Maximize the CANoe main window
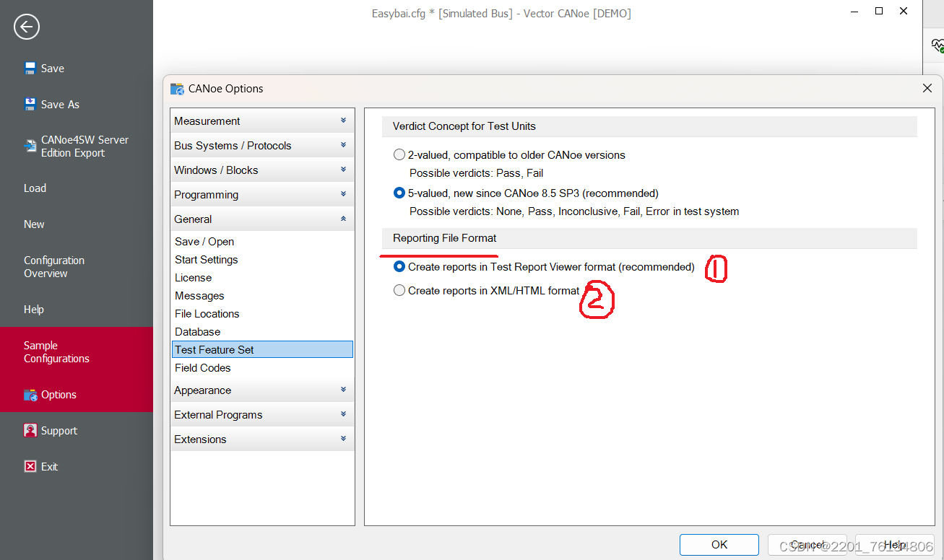 pos(879,11)
